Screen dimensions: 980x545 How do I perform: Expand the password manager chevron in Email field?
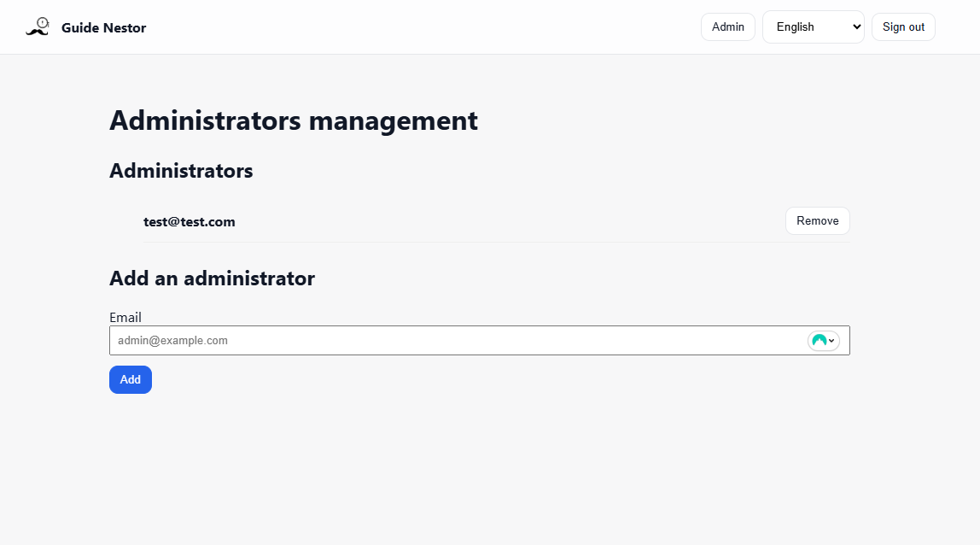[831, 341]
